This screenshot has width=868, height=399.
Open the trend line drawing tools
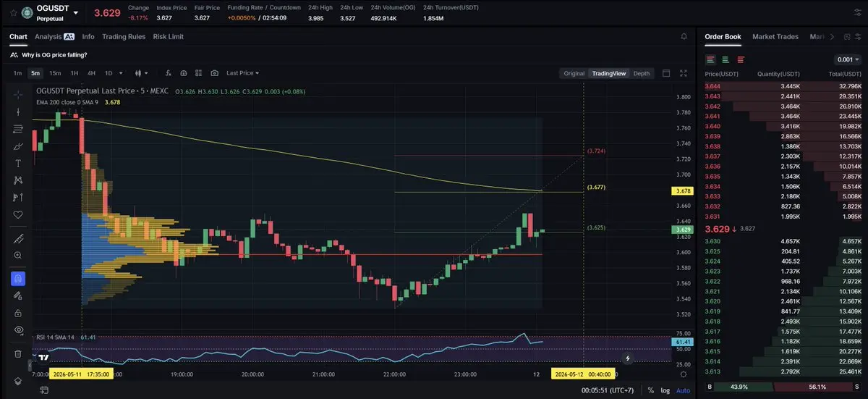tap(18, 129)
